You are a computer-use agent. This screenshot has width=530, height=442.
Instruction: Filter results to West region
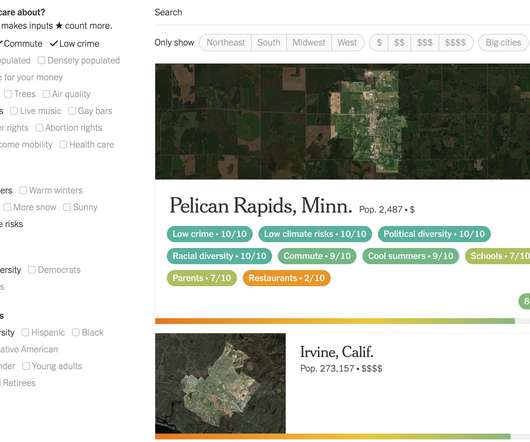(x=347, y=43)
